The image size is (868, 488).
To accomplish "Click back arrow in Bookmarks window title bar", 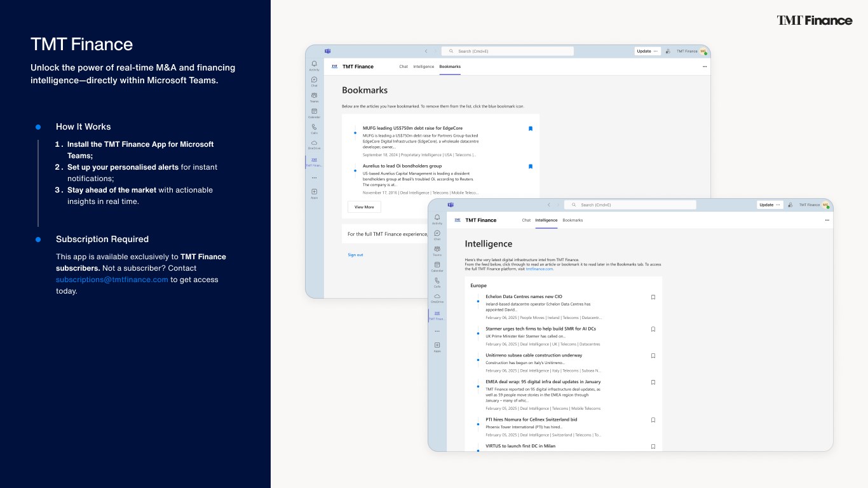I will coord(426,51).
